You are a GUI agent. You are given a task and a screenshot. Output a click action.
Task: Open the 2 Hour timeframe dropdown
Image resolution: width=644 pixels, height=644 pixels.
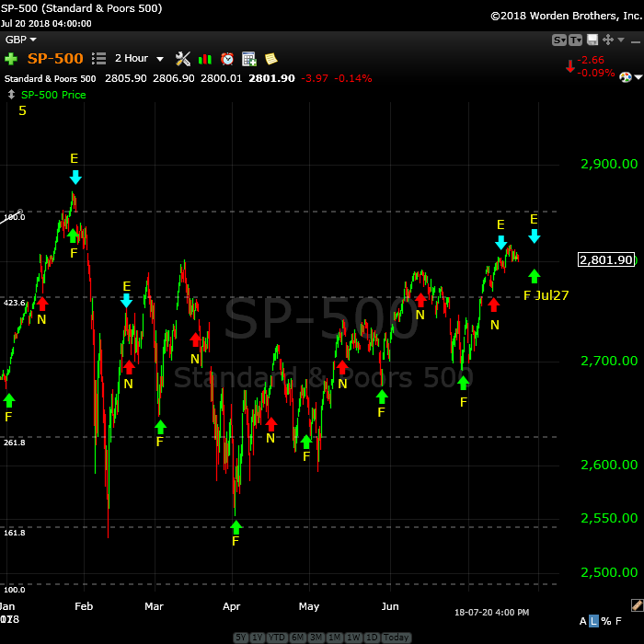pos(139,58)
